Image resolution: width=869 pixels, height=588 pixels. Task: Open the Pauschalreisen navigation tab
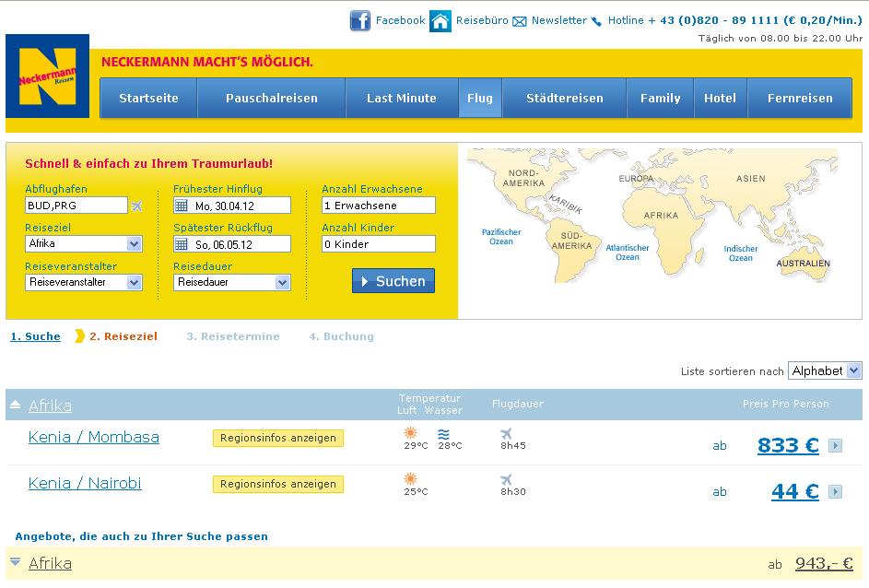tap(272, 98)
